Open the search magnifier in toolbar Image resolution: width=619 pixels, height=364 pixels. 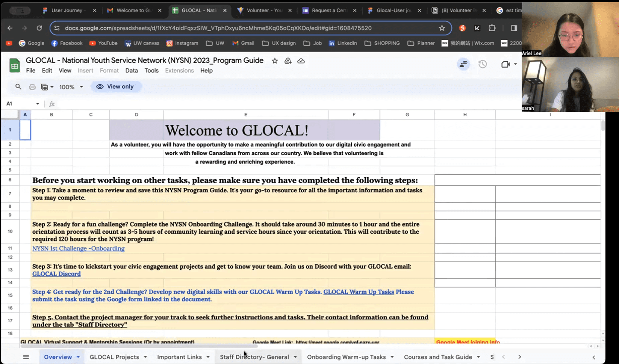[18, 87]
